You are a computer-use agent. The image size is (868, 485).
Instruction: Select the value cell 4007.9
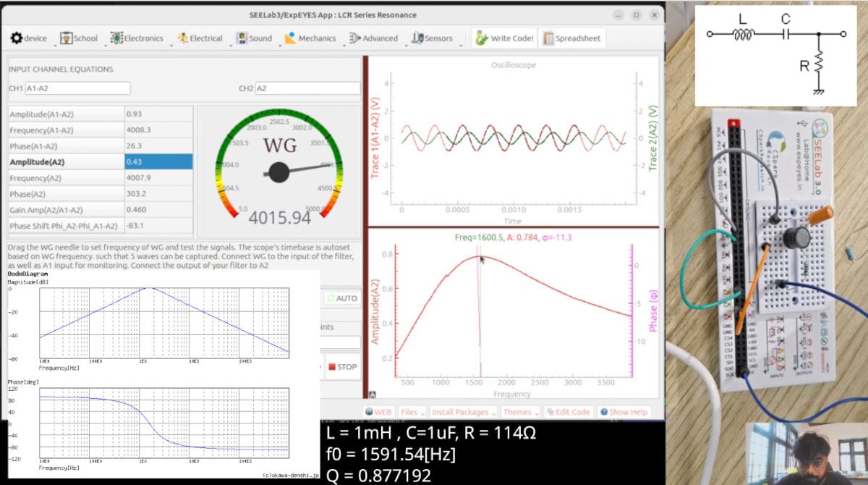click(158, 178)
